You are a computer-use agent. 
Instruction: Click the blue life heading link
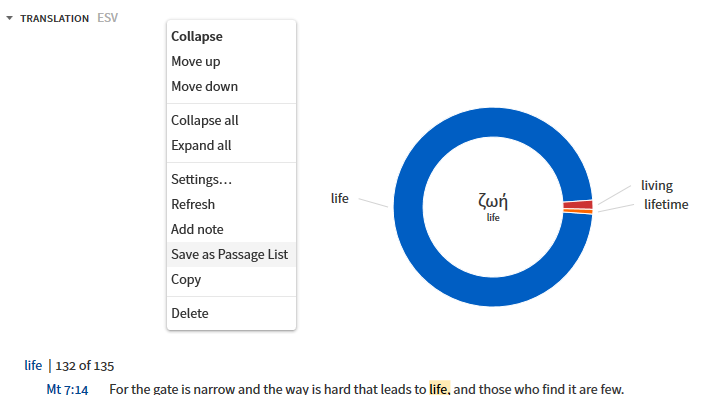pyautogui.click(x=33, y=366)
